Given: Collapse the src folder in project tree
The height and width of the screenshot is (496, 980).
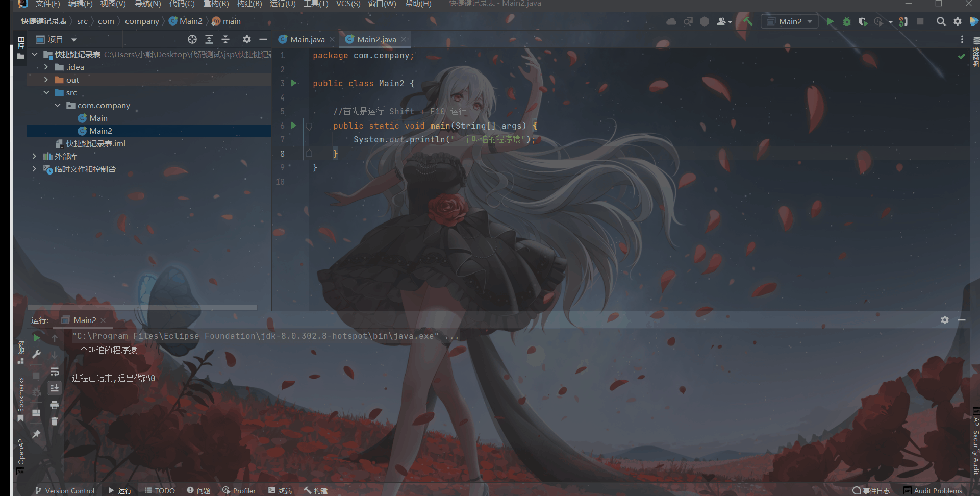Looking at the screenshot, I should coord(47,92).
